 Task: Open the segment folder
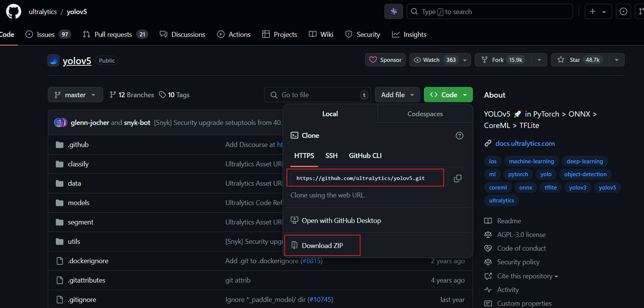[80, 222]
